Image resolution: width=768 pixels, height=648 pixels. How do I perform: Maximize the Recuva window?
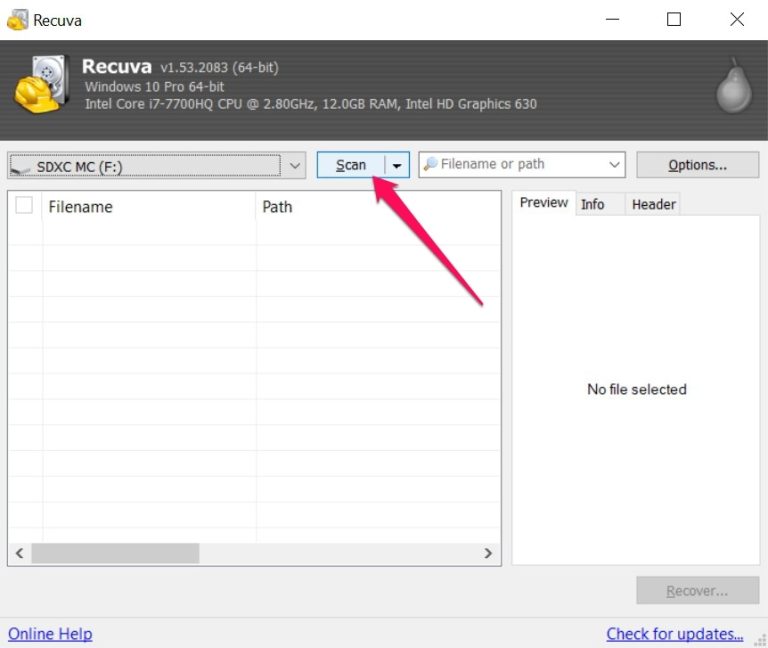tap(674, 20)
